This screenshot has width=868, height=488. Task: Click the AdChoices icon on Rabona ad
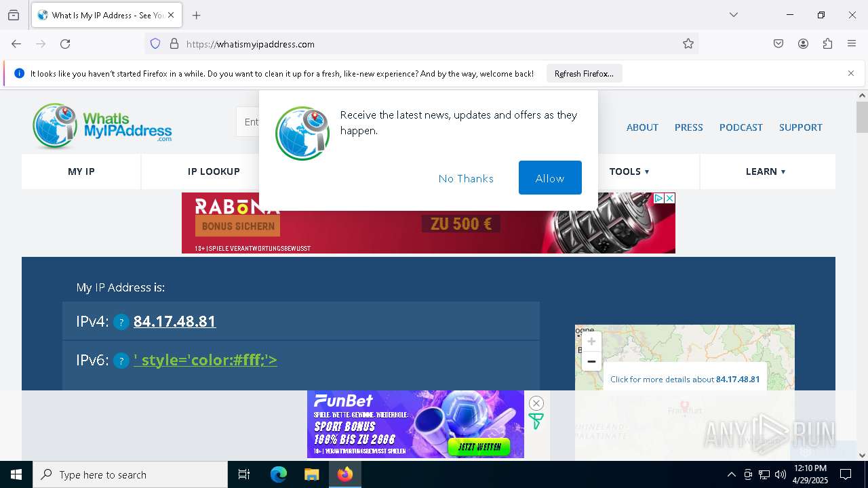click(x=658, y=198)
